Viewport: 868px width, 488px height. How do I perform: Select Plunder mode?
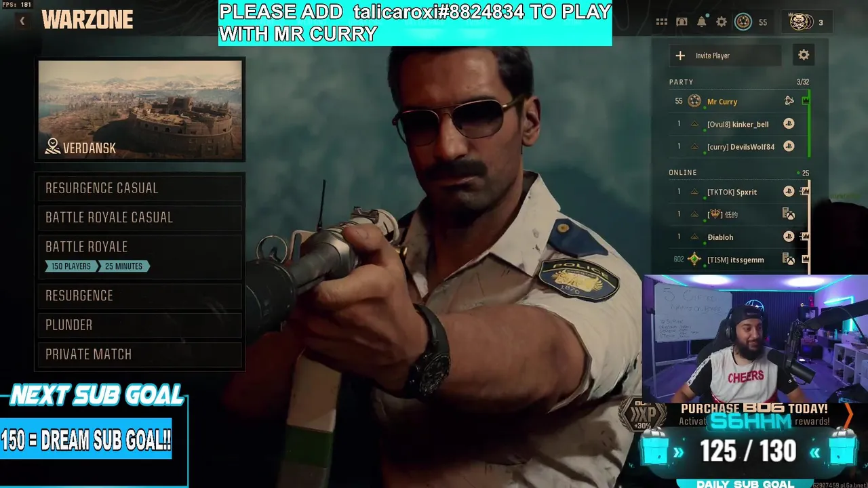coord(140,325)
